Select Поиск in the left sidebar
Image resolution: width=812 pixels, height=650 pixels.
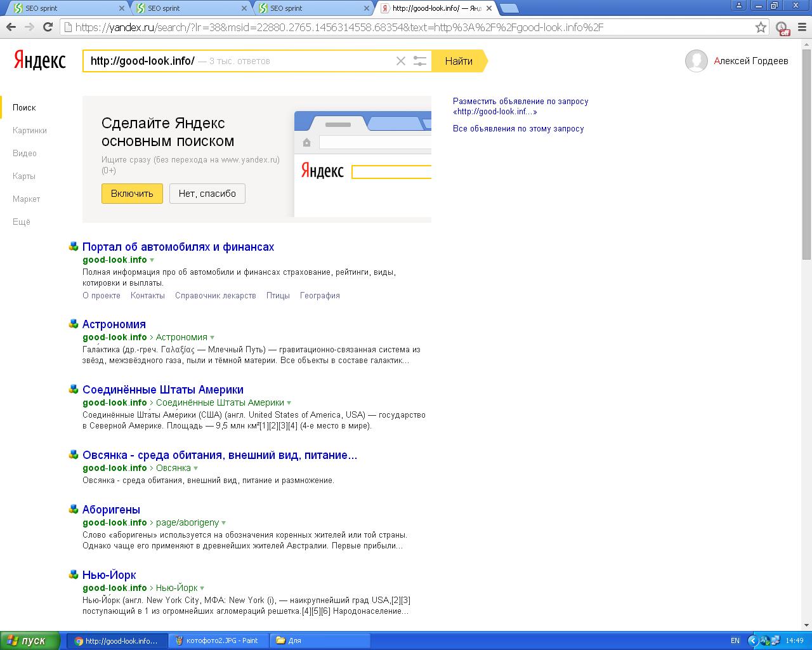24,107
